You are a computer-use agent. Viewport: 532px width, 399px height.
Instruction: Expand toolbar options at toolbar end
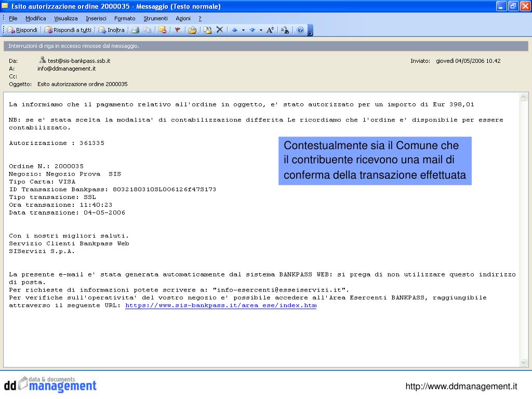point(311,31)
